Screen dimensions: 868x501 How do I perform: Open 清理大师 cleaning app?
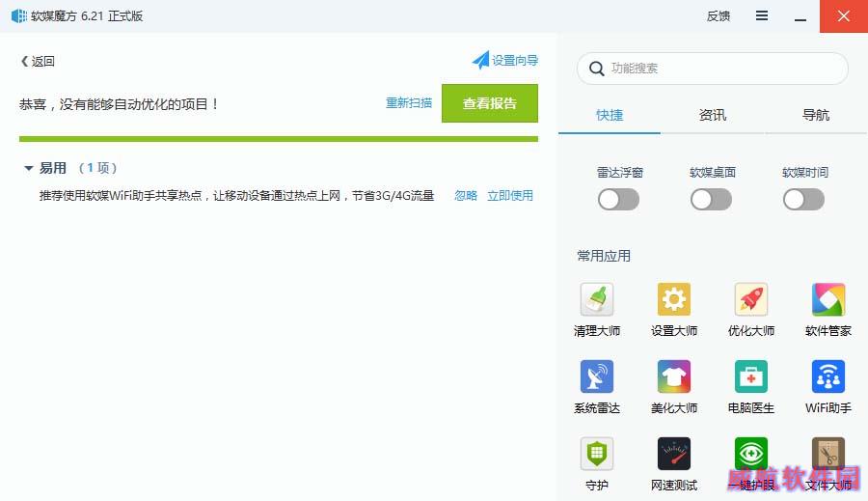597,299
